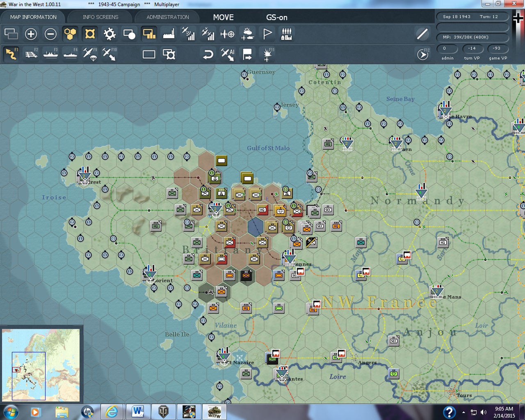Select the F9 paratrooper airdrop icon

90,54
